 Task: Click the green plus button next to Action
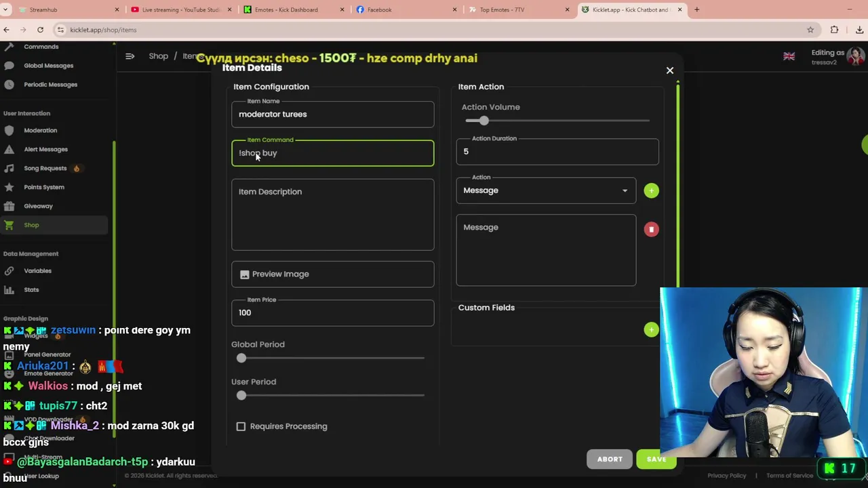(x=651, y=190)
